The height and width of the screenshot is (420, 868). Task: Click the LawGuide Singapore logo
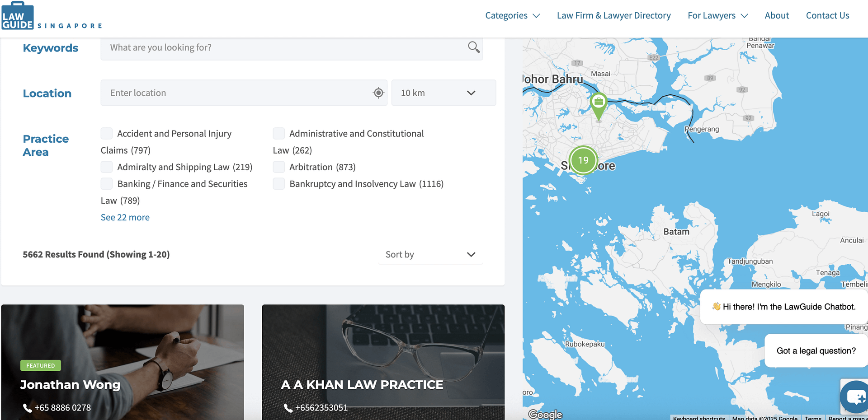[52, 16]
